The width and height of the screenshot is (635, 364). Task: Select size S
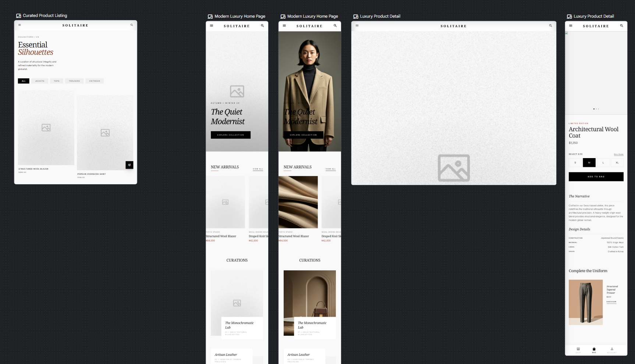[x=575, y=163]
